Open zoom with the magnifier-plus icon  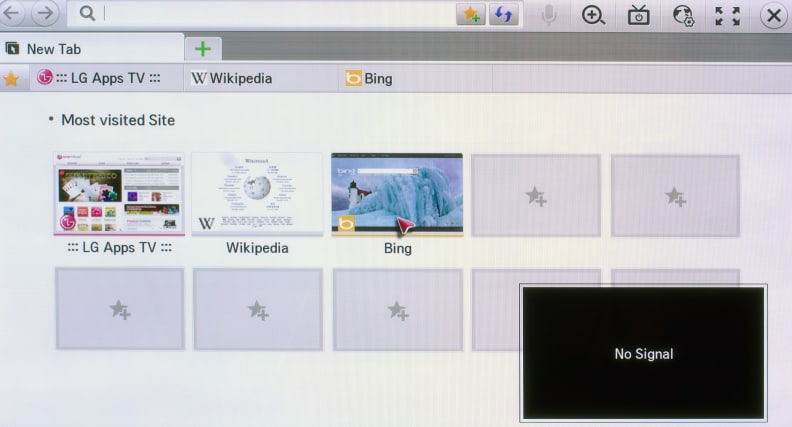tap(593, 15)
